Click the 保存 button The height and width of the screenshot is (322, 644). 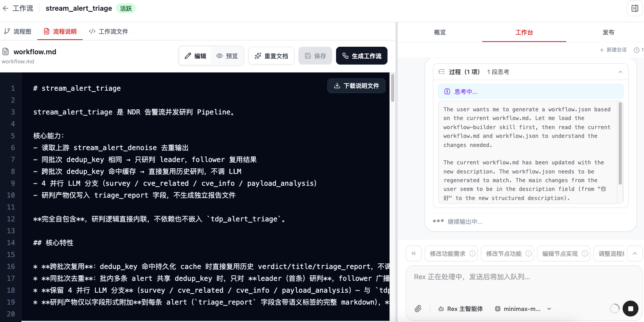coord(315,56)
